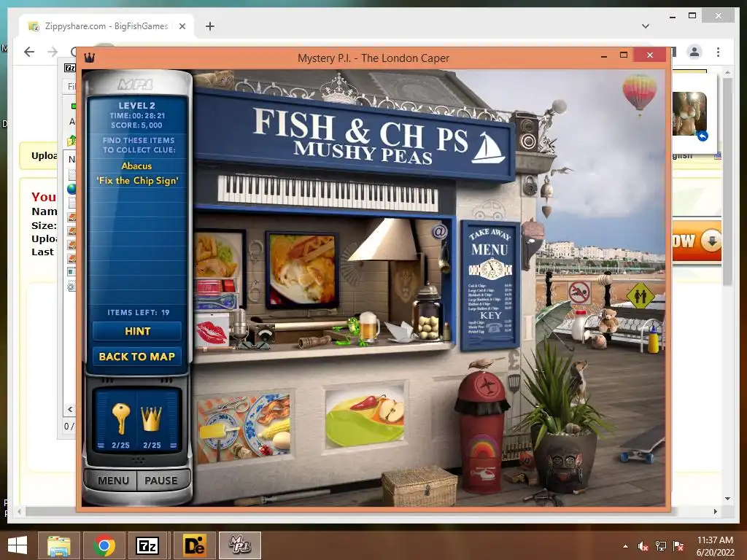Open Mystery P.I. taskbar icon
Image resolution: width=747 pixels, height=560 pixels.
pos(239,545)
